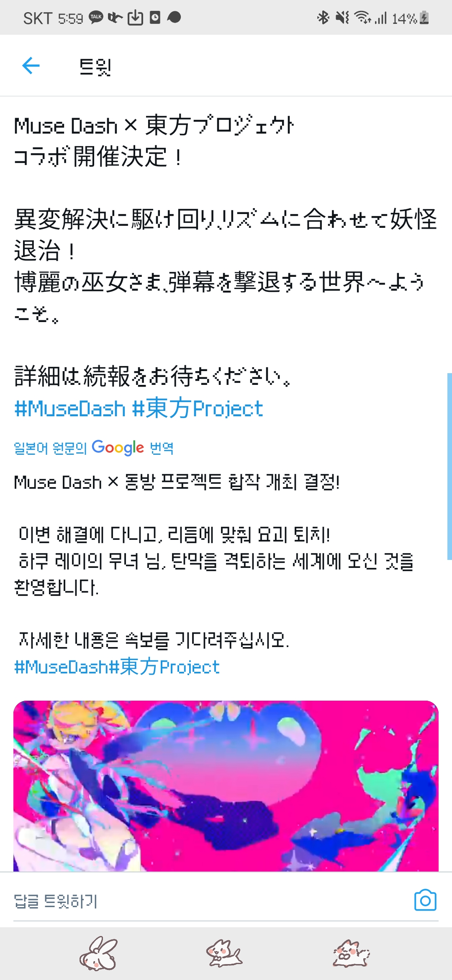Tap the battery charging indicator
The image size is (452, 980).
[424, 18]
